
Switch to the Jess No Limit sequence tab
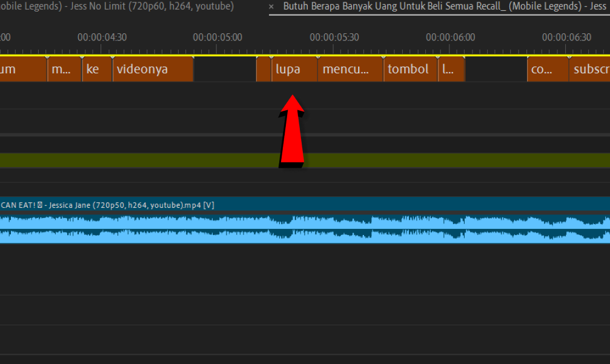(x=115, y=7)
